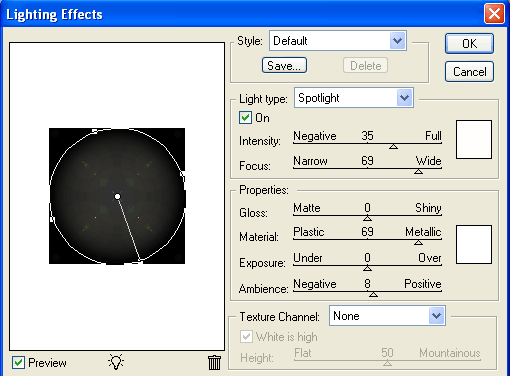The height and width of the screenshot is (376, 510).
Task: Click the Save... style button
Action: [x=284, y=65]
